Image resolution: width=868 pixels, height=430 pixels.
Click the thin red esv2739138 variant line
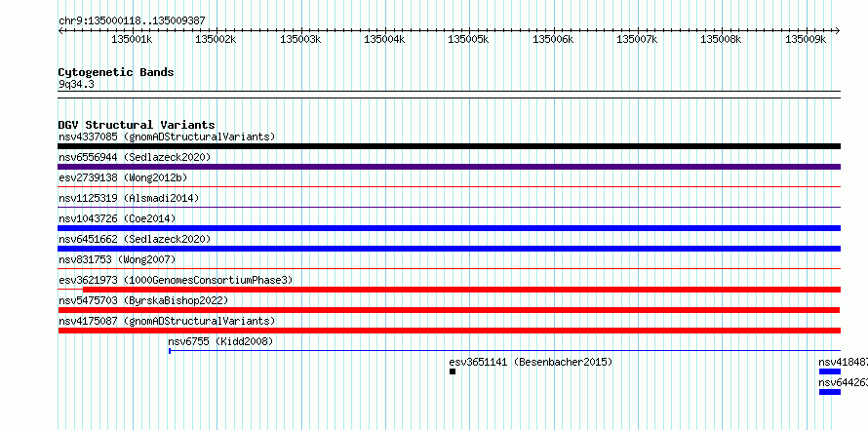[x=449, y=187]
